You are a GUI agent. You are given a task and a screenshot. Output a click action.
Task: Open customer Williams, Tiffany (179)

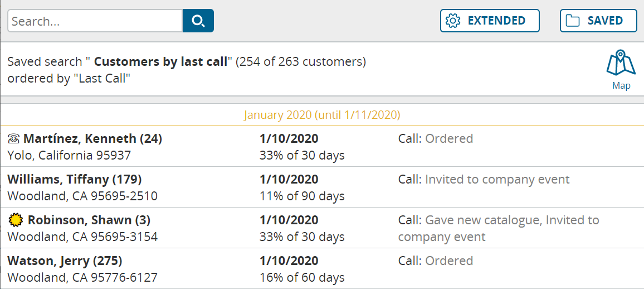[75, 180]
